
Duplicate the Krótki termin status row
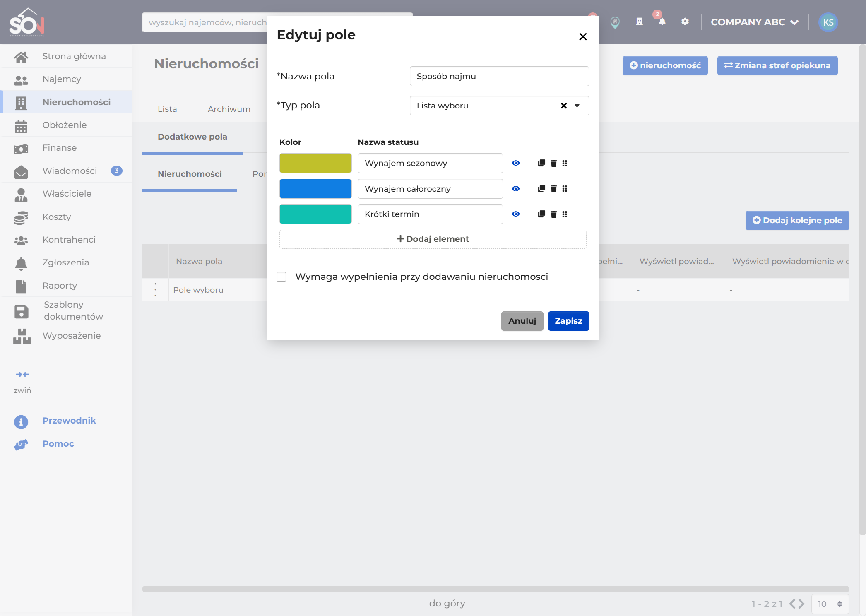(x=541, y=214)
